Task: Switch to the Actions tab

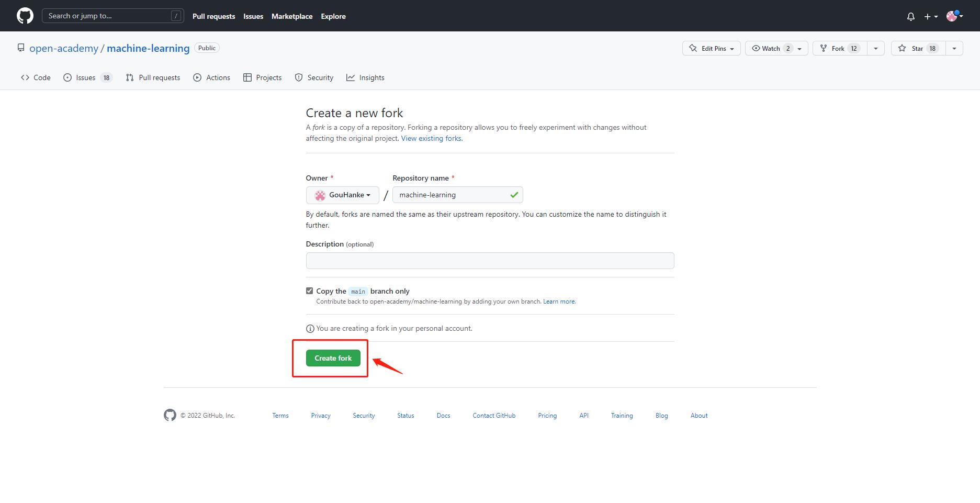Action: (211, 77)
